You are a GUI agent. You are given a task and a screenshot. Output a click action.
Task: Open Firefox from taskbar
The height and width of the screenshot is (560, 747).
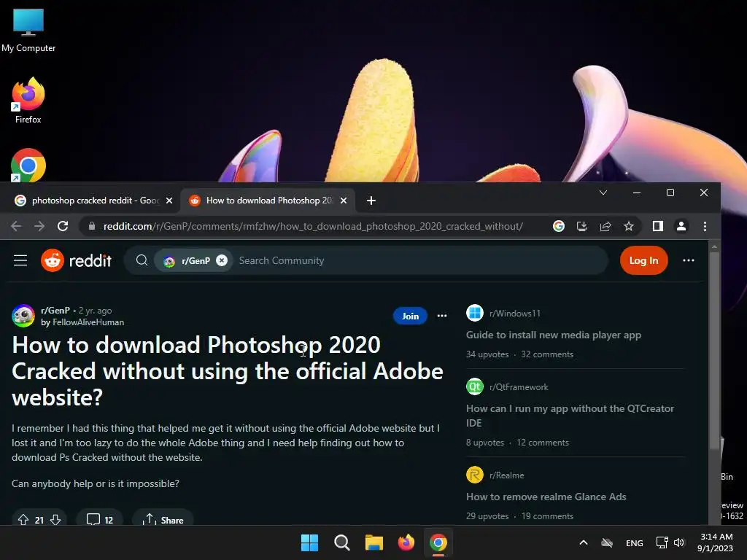406,542
